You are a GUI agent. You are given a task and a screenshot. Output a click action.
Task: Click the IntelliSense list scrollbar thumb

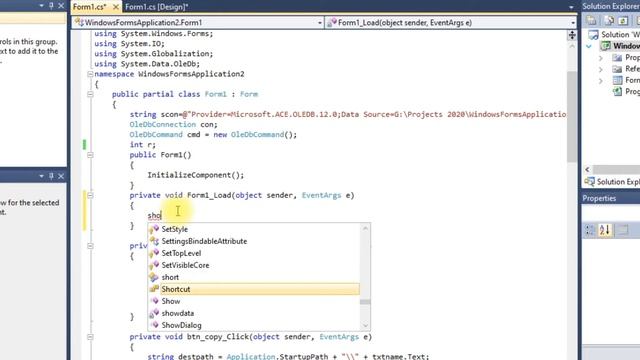tap(365, 302)
